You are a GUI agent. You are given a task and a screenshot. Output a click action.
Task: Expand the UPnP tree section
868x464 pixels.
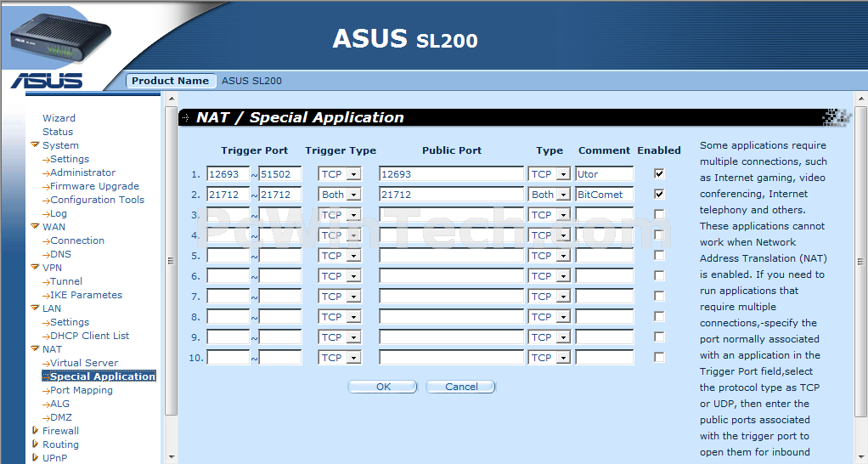(x=35, y=458)
